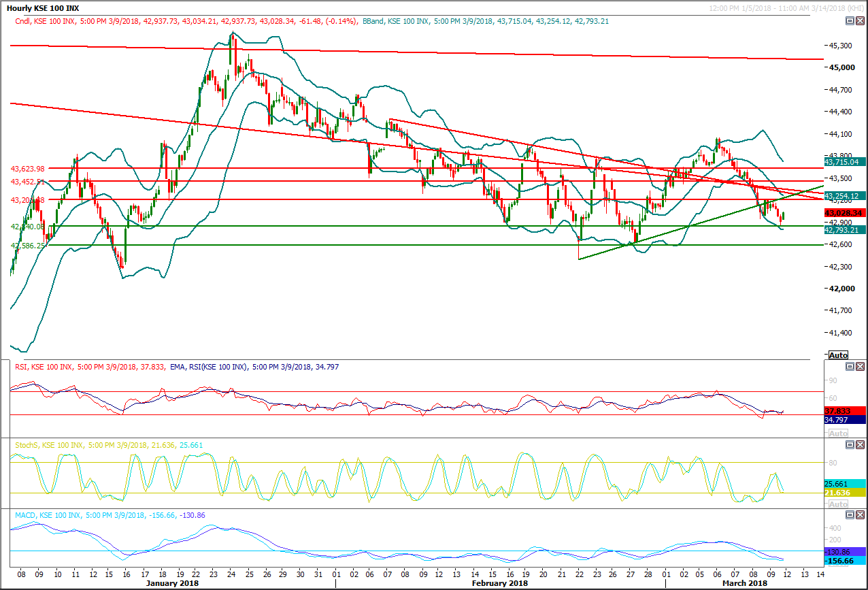Click the cyan 25.661 StochS value tag
This screenshot has height=590, width=868.
[844, 482]
